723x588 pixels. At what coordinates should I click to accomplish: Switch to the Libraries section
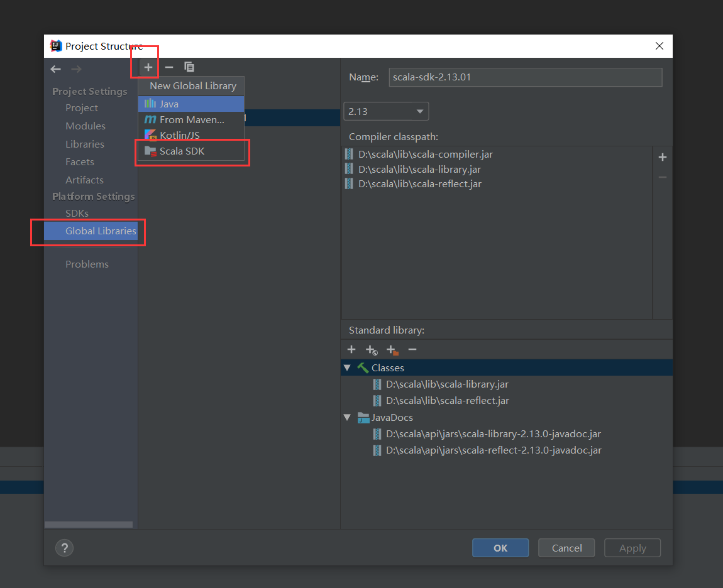85,144
